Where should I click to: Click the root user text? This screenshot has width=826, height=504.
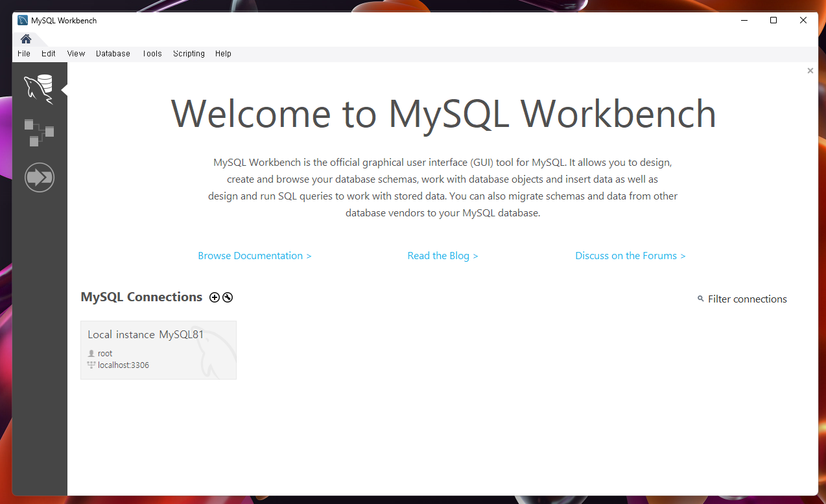coord(105,354)
